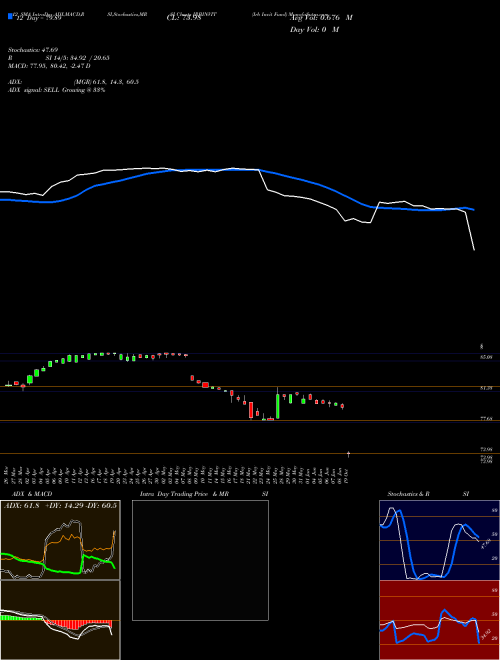Viewport: 500px width, 660px height.
Task: Click the blue 12-day SMA legend square
Action: pyautogui.click(x=10, y=16)
